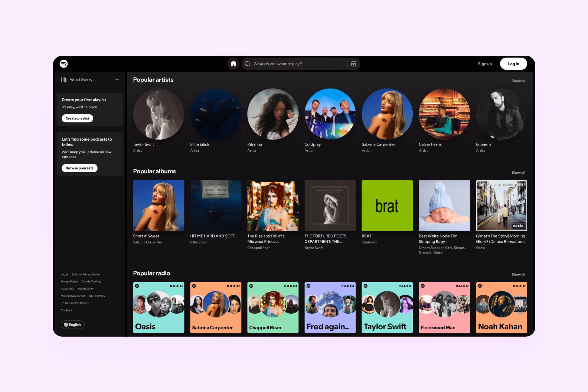The width and height of the screenshot is (588, 392).
Task: Click 'Chappell Roan' text under album title
Action: pyautogui.click(x=259, y=248)
